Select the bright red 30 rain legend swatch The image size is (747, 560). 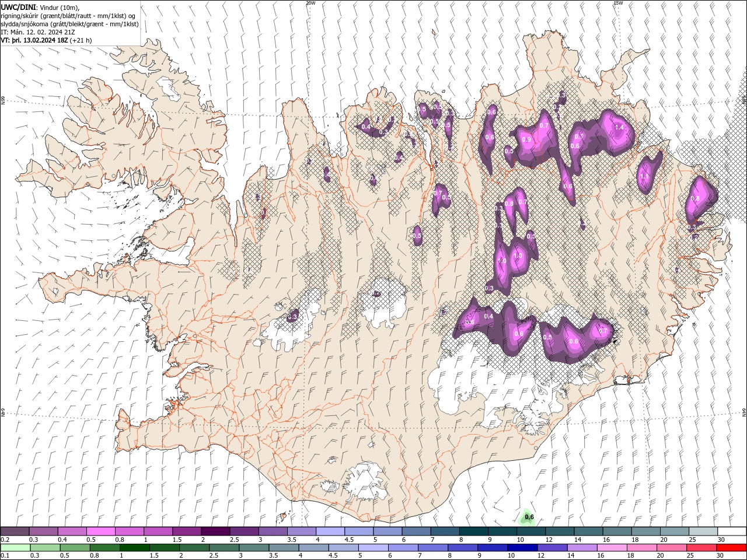pos(732,548)
